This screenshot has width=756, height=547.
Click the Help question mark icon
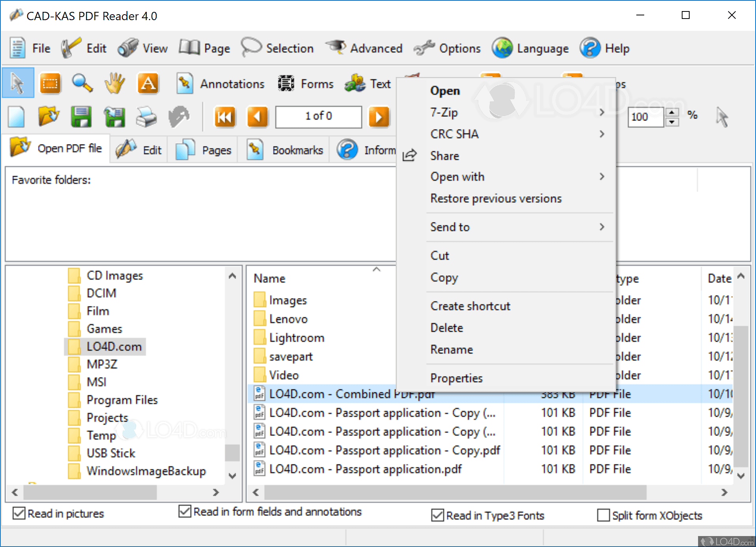pos(590,48)
